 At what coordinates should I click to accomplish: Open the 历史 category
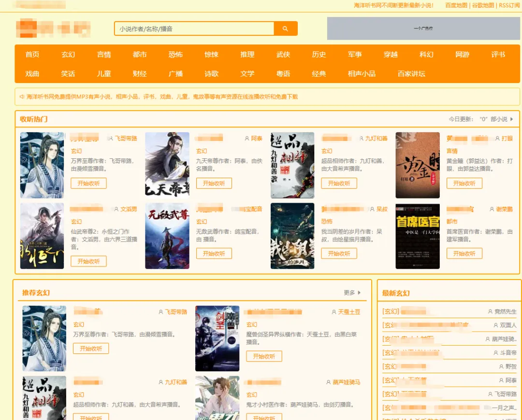click(x=319, y=55)
